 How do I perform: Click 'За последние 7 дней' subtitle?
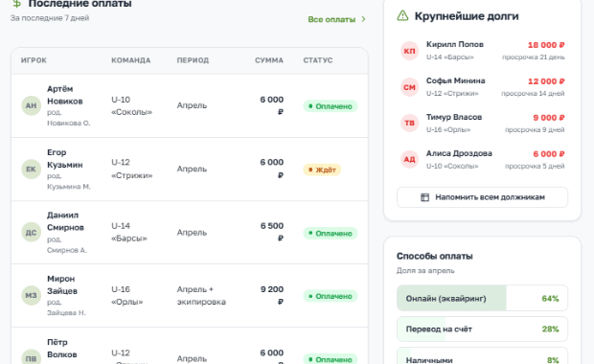[50, 18]
